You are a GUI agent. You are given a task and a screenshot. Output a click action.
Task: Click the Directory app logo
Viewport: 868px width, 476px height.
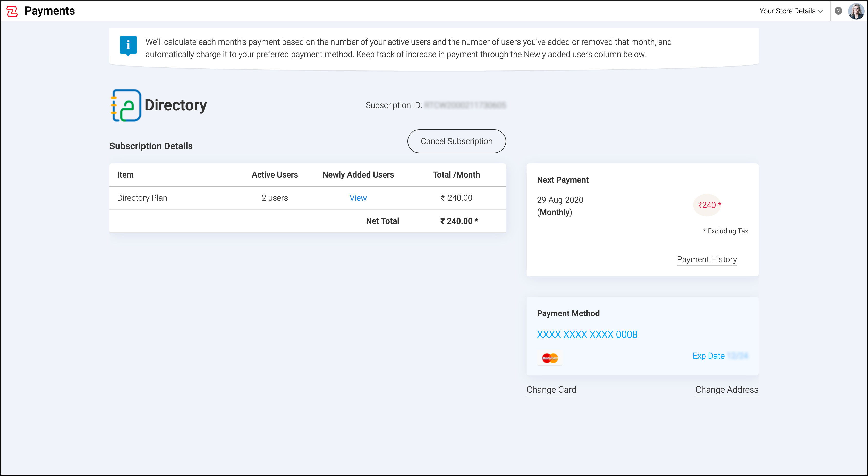126,105
